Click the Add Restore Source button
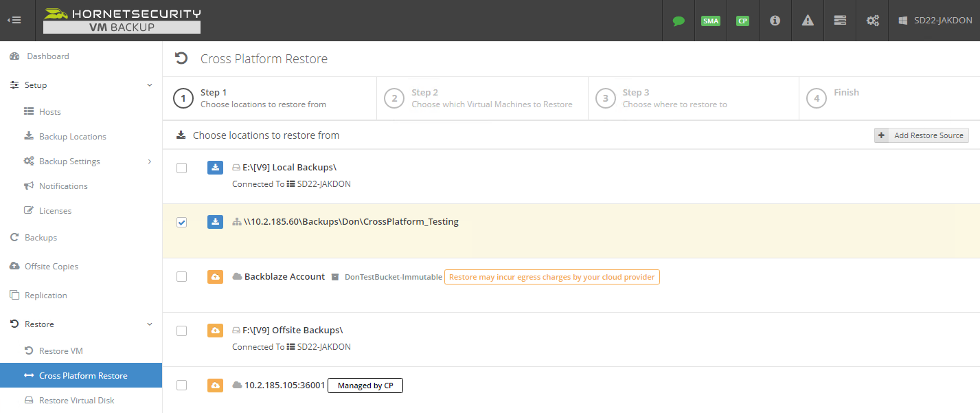Image resolution: width=980 pixels, height=413 pixels. tap(921, 135)
